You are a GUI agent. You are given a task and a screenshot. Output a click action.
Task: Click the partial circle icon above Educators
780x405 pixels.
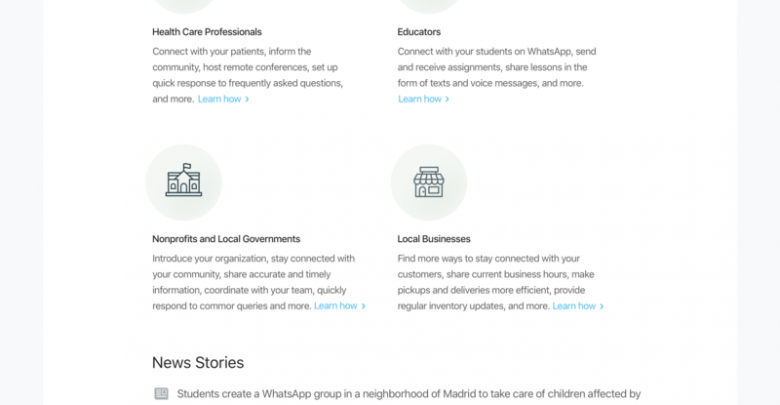(429, 5)
